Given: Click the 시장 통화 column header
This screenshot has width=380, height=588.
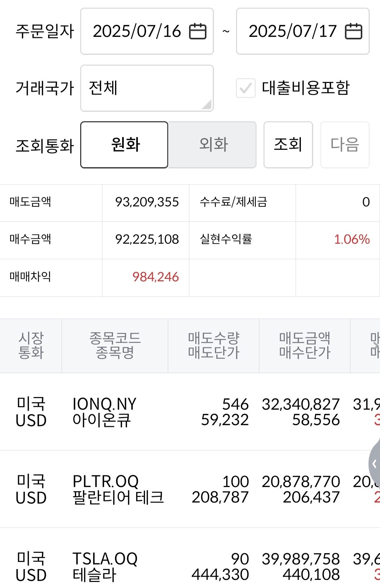Looking at the screenshot, I should pyautogui.click(x=31, y=346).
